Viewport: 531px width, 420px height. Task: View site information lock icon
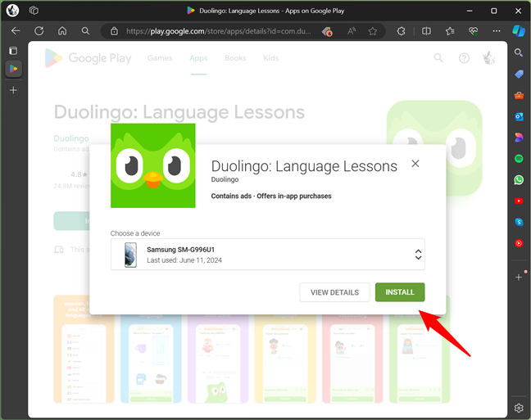click(x=115, y=31)
